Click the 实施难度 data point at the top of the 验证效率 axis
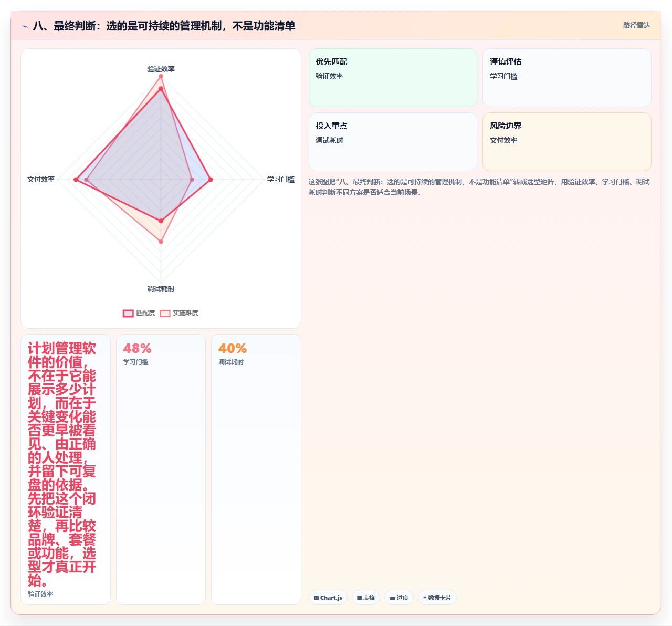672x626 pixels. tap(161, 76)
